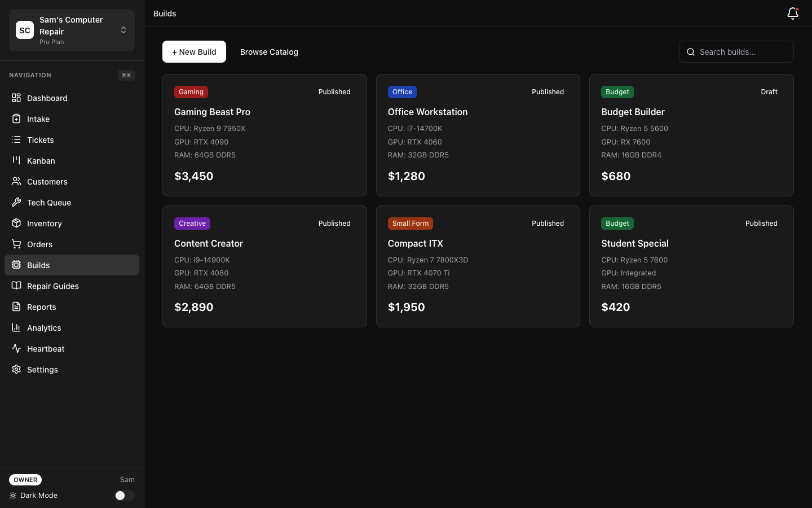Screen dimensions: 812x508
Task: Click the Gaming badge on Gaming Beast Pro
Action: coord(191,91)
